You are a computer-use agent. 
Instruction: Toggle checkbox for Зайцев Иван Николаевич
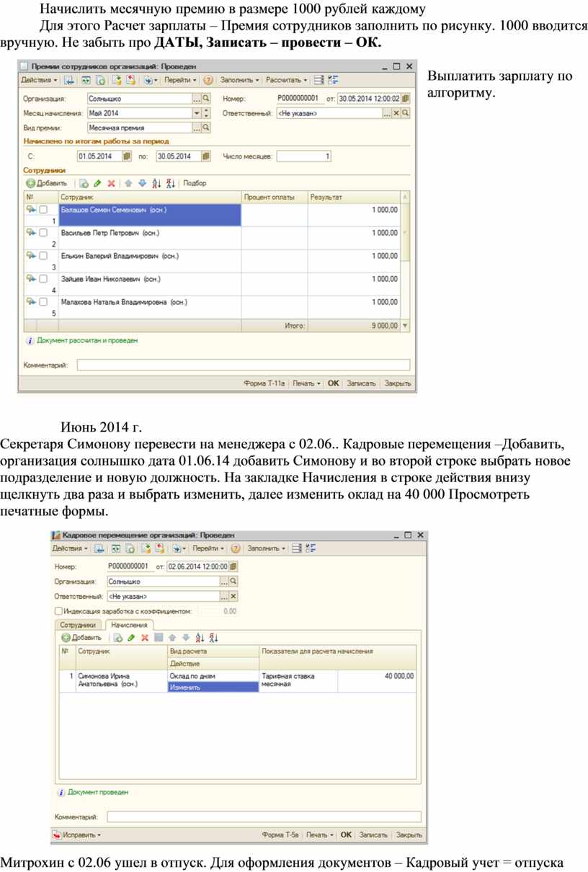(43, 278)
